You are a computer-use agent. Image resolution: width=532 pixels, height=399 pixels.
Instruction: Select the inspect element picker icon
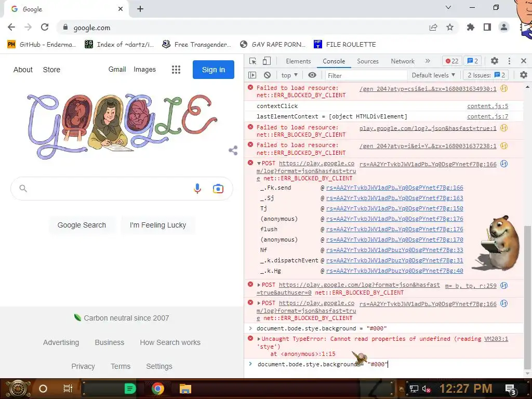(252, 61)
